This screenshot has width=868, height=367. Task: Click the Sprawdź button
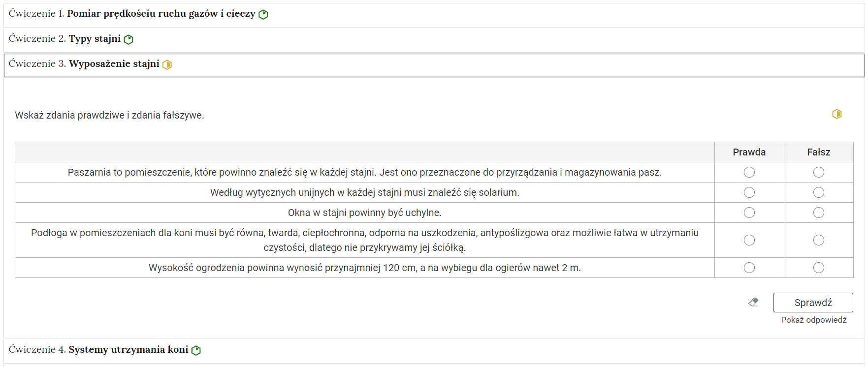(813, 302)
